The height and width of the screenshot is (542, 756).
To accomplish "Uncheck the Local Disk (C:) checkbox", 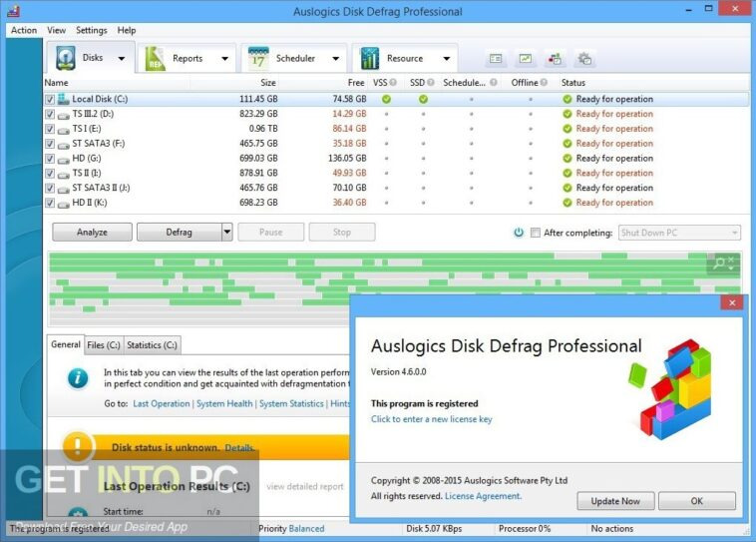I will click(x=50, y=100).
